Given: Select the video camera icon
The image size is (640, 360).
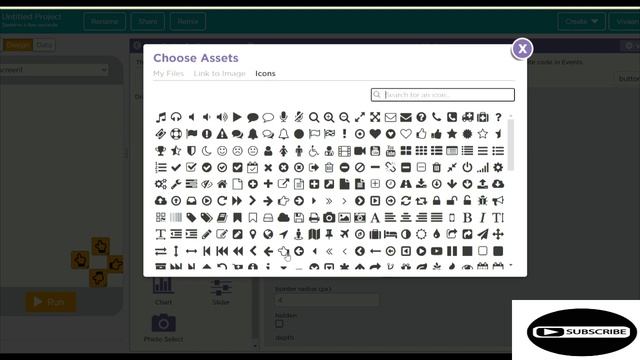Looking at the screenshot, I should pyautogui.click(x=360, y=151).
